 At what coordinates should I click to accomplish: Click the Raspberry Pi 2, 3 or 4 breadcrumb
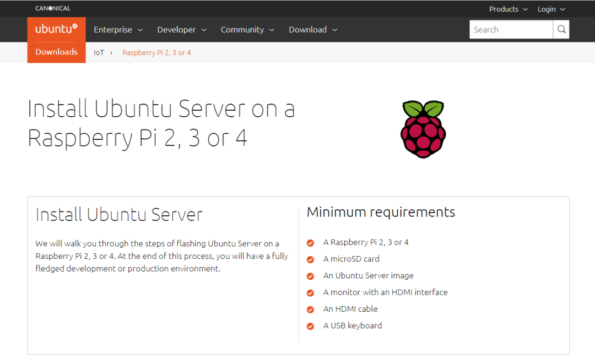coord(156,53)
